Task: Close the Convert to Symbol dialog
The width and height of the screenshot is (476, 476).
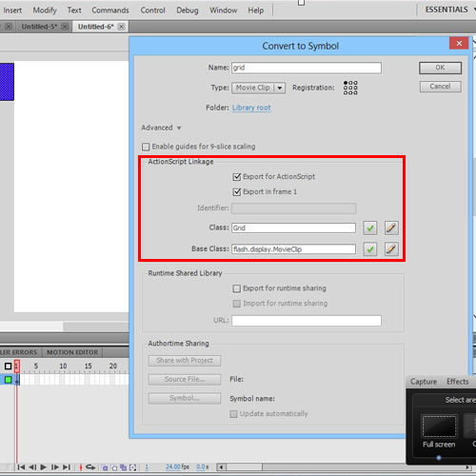Action: pos(459,43)
